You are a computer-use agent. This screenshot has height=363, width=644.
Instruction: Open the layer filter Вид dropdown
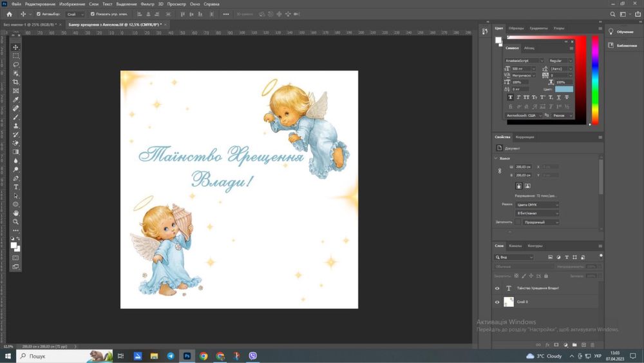click(514, 257)
